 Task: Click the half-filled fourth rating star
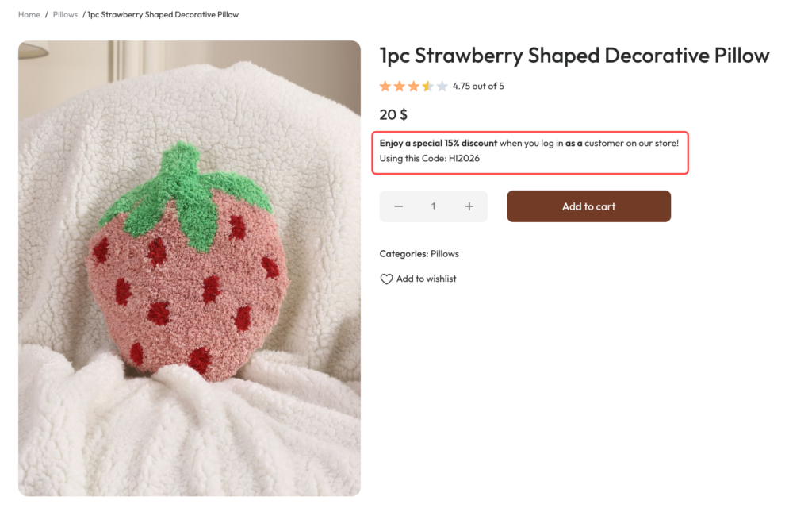pos(427,86)
